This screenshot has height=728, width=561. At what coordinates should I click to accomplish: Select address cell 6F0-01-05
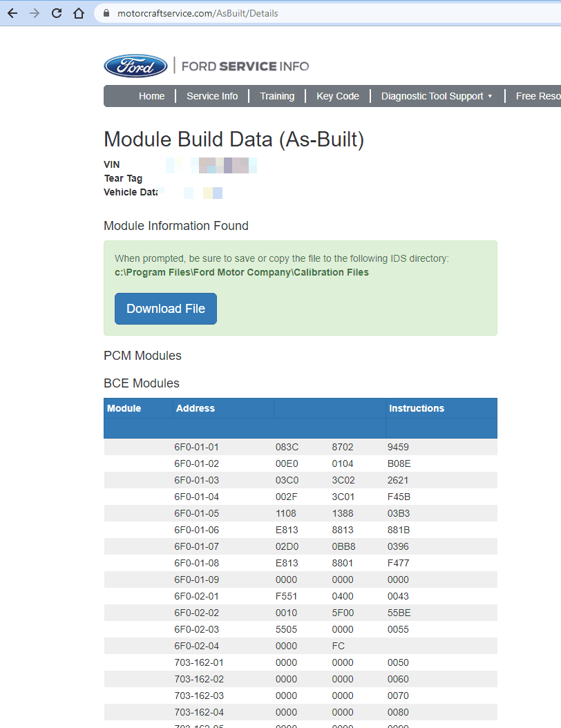(196, 513)
